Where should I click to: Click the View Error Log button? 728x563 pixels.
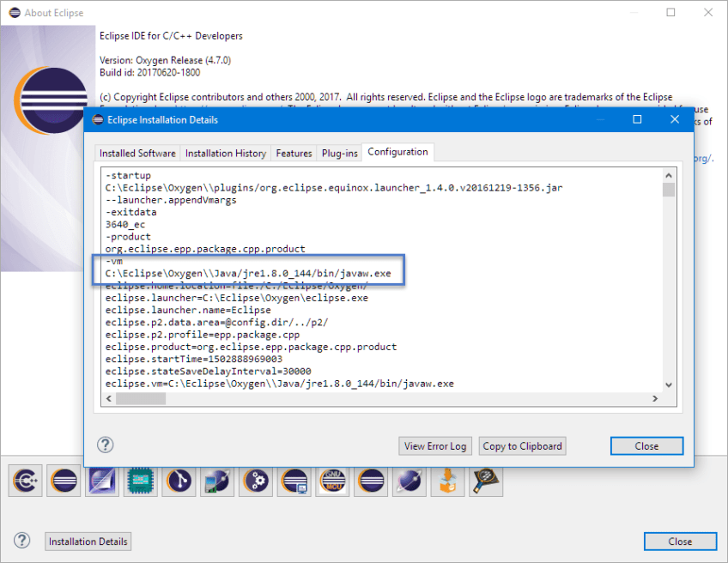434,445
